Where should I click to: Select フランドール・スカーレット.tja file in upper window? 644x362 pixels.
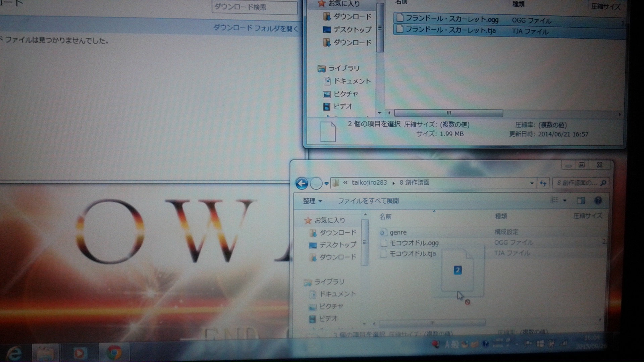pos(450,30)
